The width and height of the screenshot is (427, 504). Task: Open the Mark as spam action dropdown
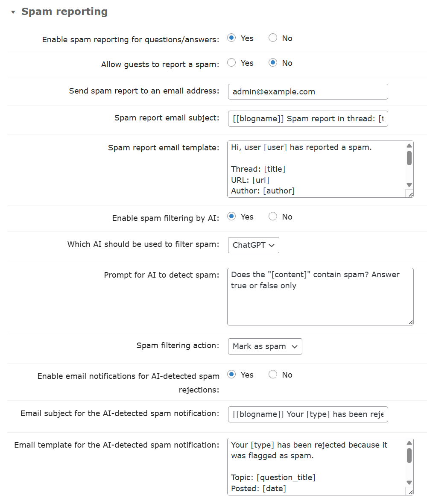click(x=265, y=346)
